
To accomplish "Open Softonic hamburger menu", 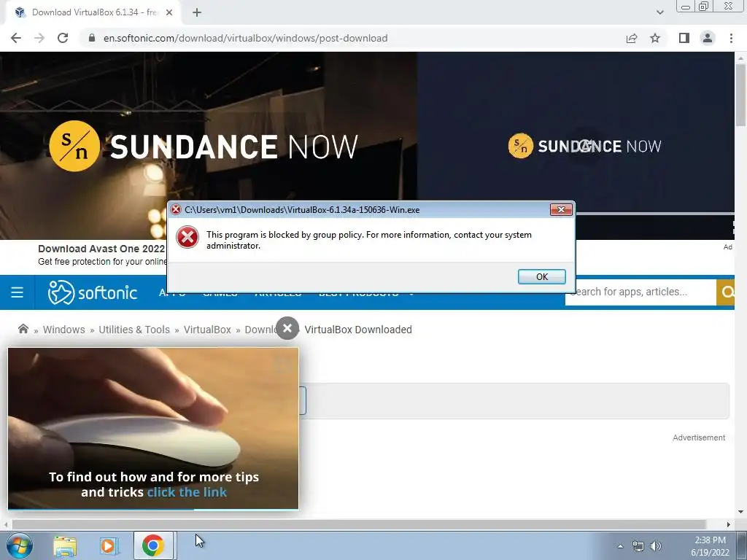I will click(x=18, y=292).
